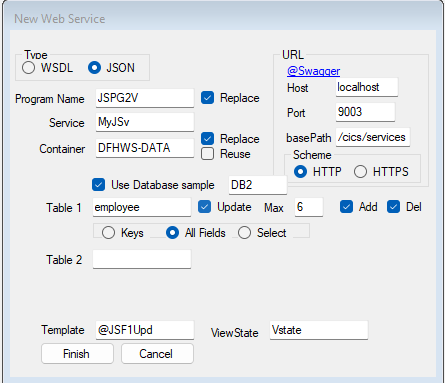Click the Cancel button
The width and height of the screenshot is (445, 383).
tap(157, 354)
